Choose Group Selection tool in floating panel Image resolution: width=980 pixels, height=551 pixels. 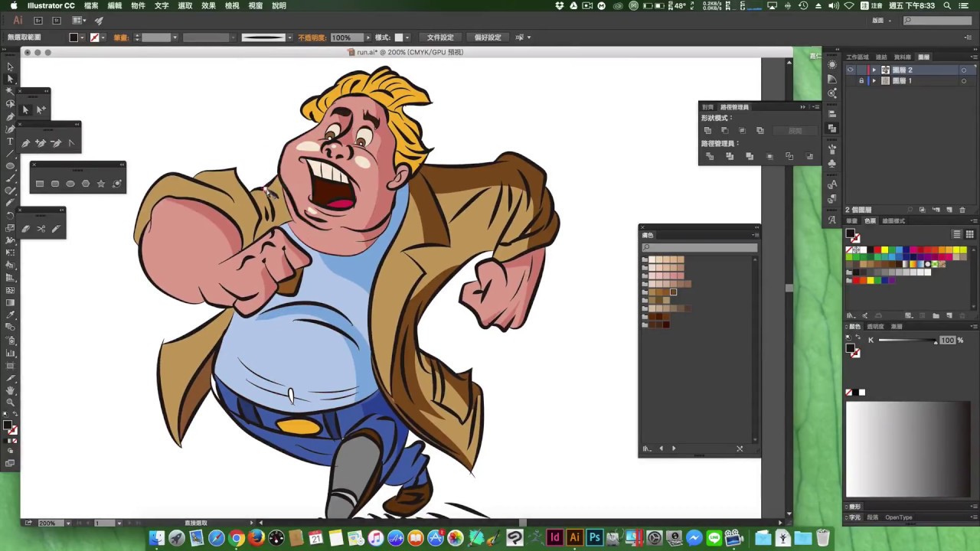(41, 109)
